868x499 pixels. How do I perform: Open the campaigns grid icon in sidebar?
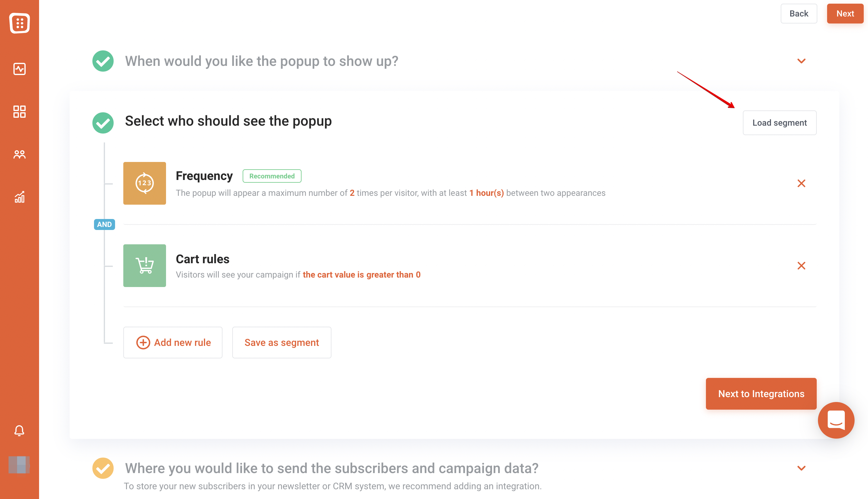pyautogui.click(x=20, y=111)
